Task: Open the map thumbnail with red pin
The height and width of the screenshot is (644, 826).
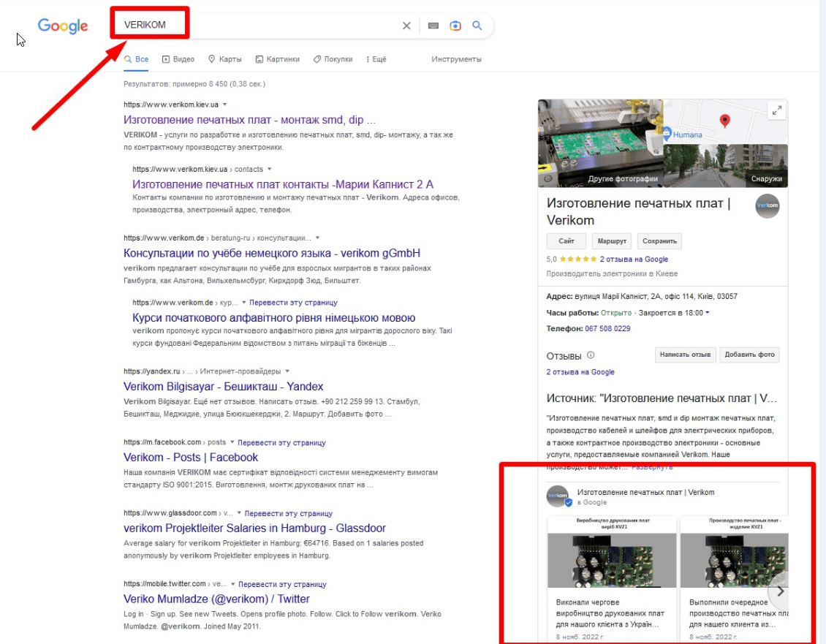Action: pyautogui.click(x=726, y=122)
